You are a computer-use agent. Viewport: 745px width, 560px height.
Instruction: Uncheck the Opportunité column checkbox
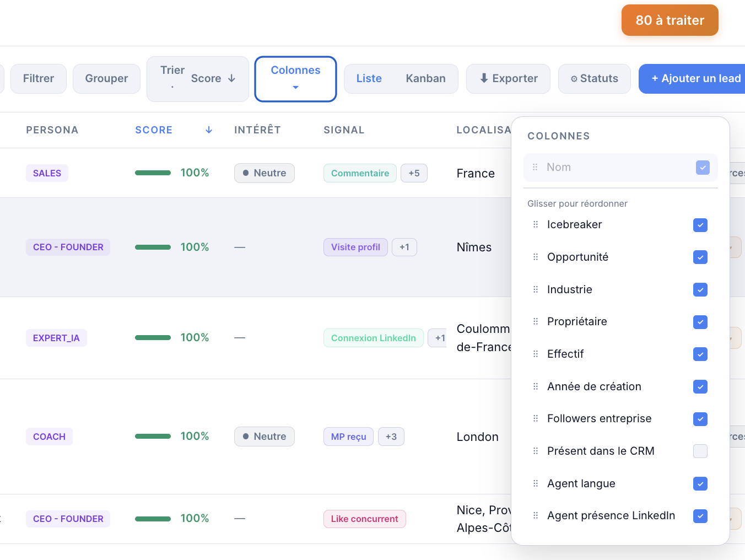tap(700, 257)
